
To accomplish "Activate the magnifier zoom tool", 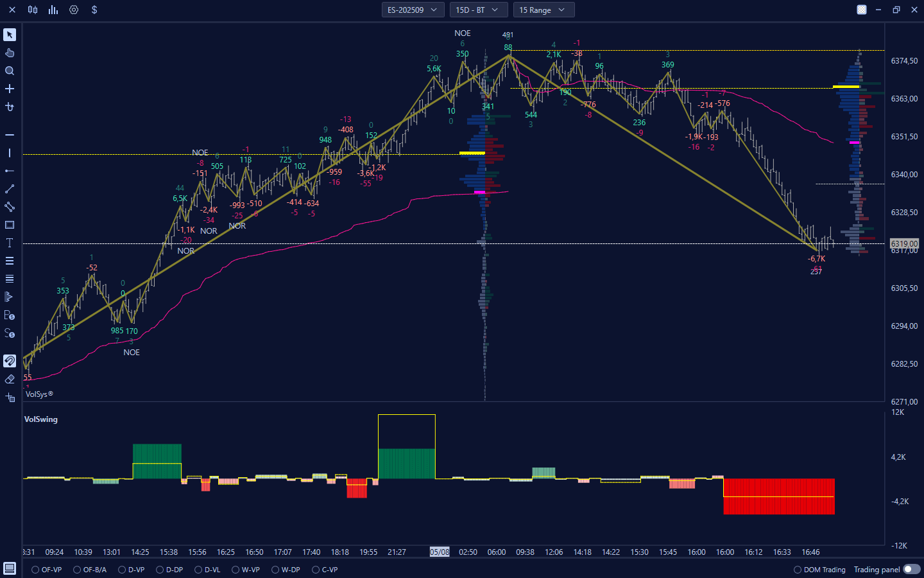I will coord(10,71).
